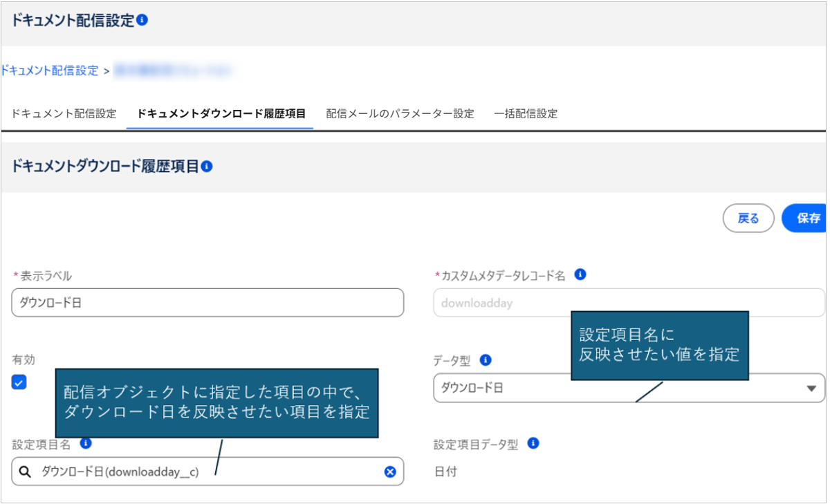Image resolution: width=830 pixels, height=504 pixels.
Task: Open the 配信メールのパラメーター設定 tab
Action: [400, 114]
